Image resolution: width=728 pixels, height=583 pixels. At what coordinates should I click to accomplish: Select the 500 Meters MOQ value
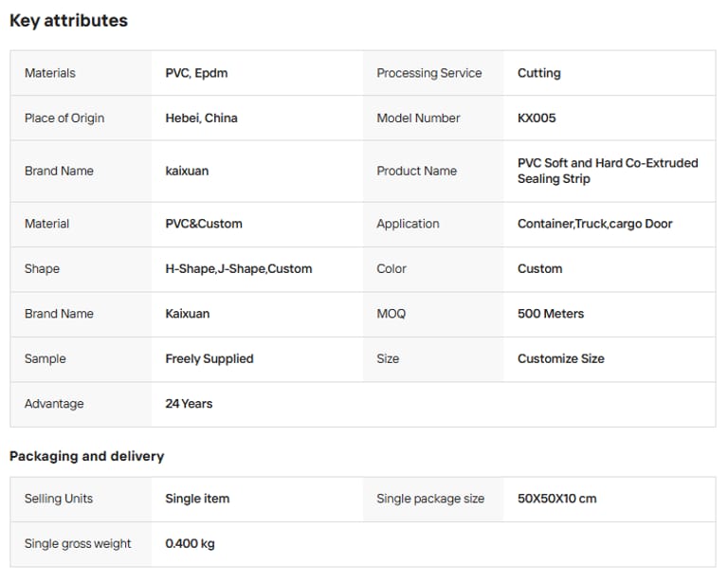[551, 314]
